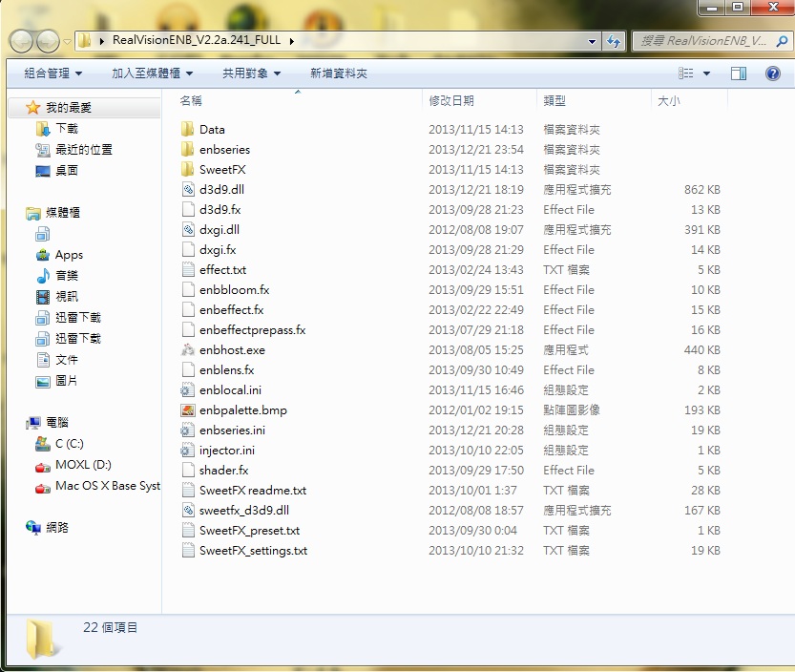Select the dxgi.fx file icon
795x672 pixels.
click(x=188, y=249)
